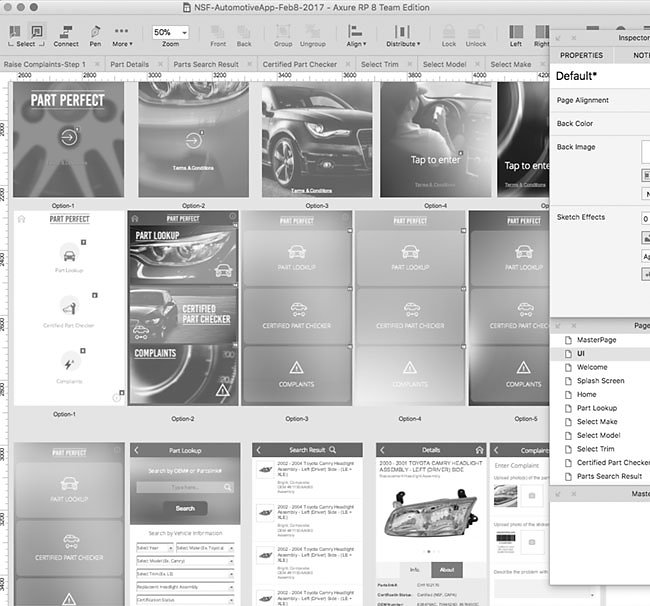Select the Select Make page
The width and height of the screenshot is (650, 606).
pos(597,422)
